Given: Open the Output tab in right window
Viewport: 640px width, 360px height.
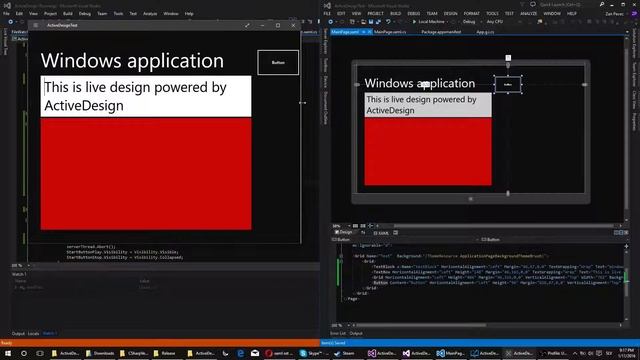Looking at the screenshot, I should coord(356,333).
